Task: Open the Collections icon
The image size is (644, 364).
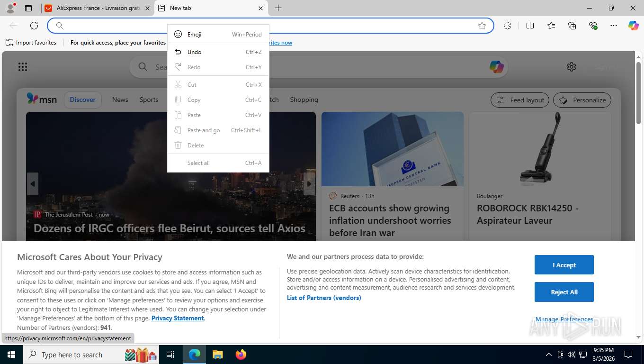Action: [x=572, y=26]
